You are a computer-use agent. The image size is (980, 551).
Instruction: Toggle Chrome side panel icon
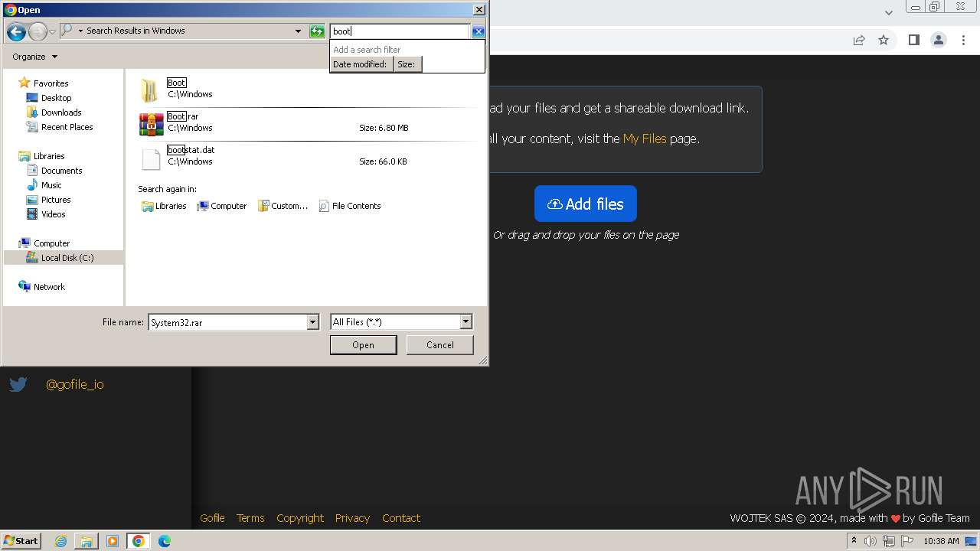(913, 40)
